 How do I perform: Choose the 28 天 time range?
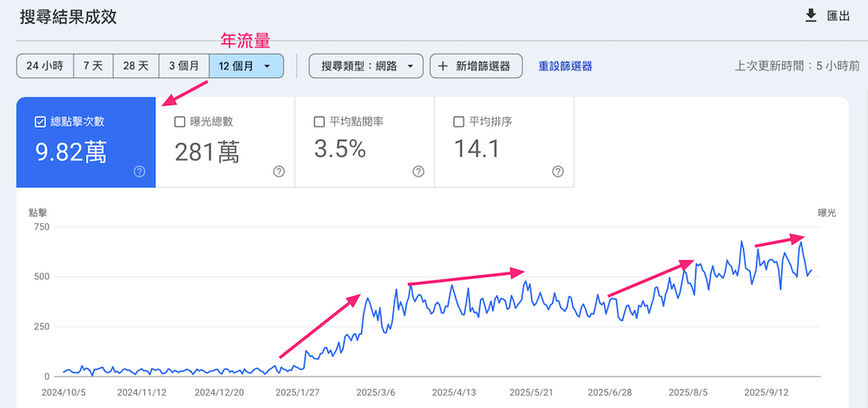[x=135, y=66]
